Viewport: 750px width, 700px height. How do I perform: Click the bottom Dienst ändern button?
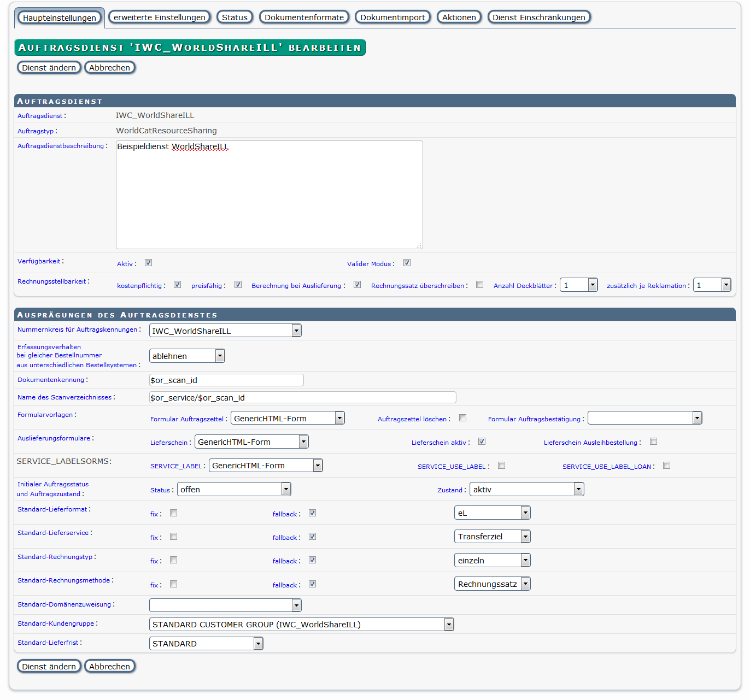tap(49, 666)
